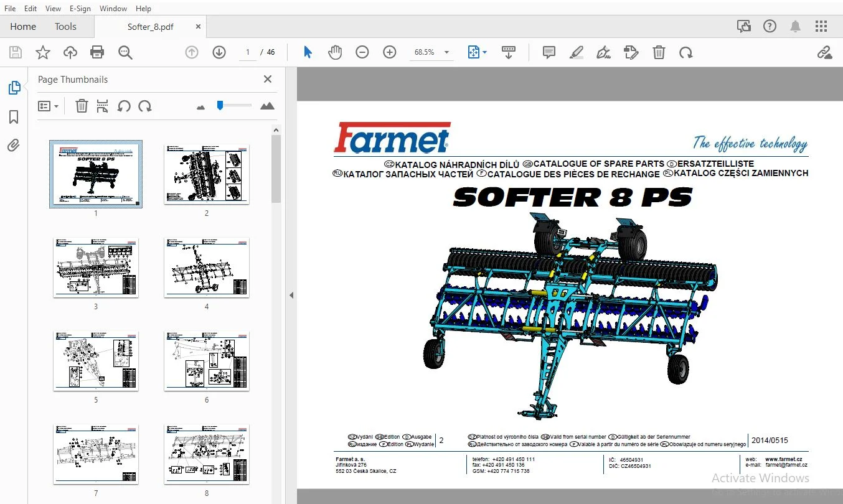This screenshot has height=504, width=843.
Task: Enlarge thumbnails with large mountain icon
Action: 267,106
